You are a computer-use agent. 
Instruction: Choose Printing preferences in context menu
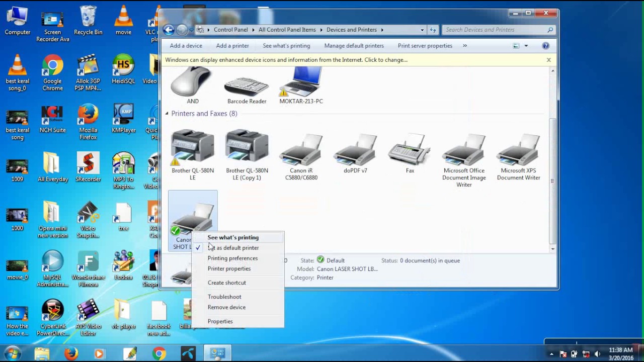237,258
